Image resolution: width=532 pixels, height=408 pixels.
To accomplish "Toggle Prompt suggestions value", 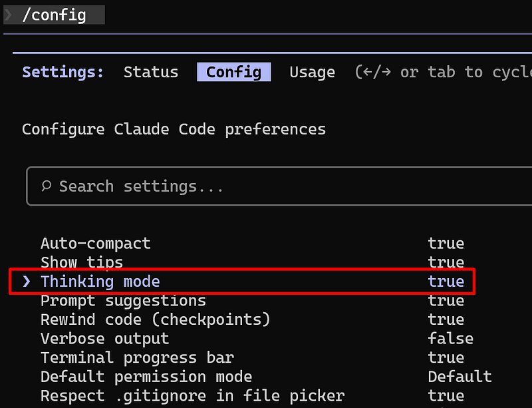I will [446, 301].
